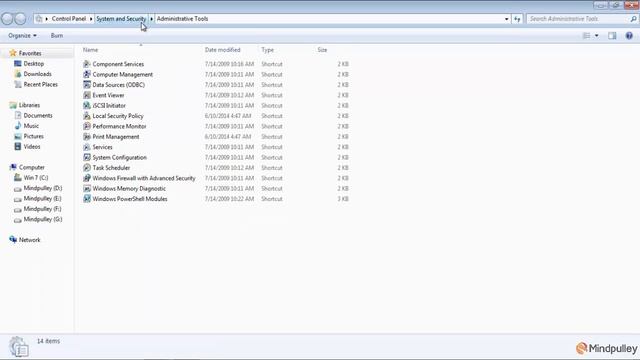Expand the arrow after System and Security breadcrumb

[151, 19]
